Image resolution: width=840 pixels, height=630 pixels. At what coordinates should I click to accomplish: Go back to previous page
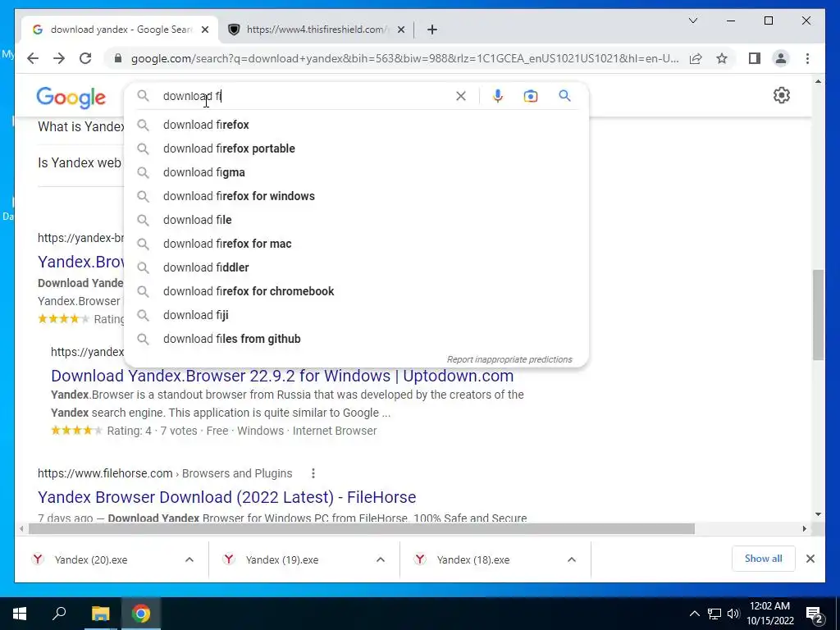(33, 58)
